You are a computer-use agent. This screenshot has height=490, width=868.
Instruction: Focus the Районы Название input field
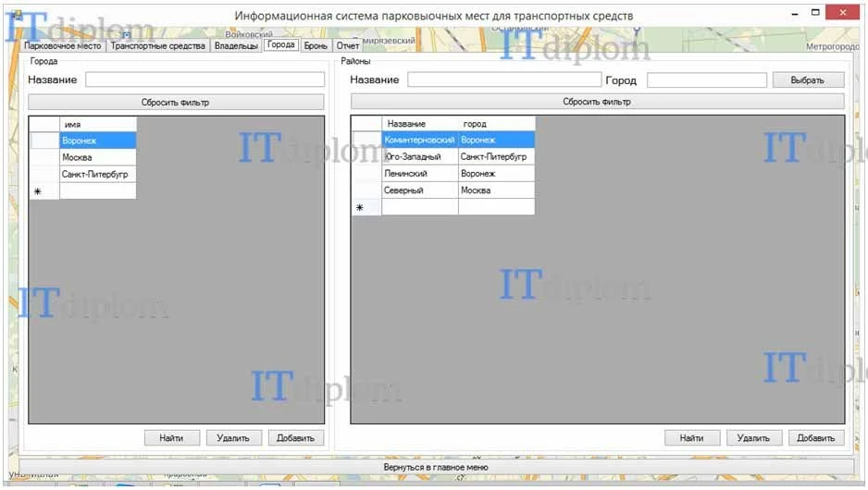coord(504,80)
